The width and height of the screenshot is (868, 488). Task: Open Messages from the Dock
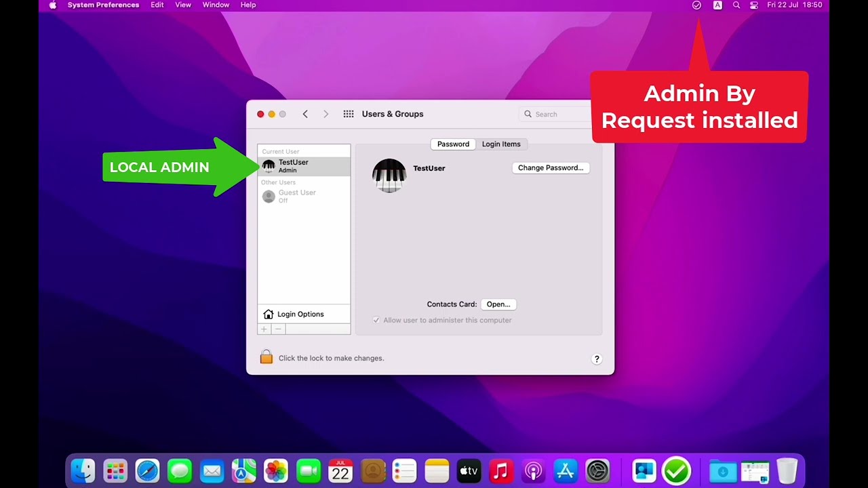pos(180,470)
